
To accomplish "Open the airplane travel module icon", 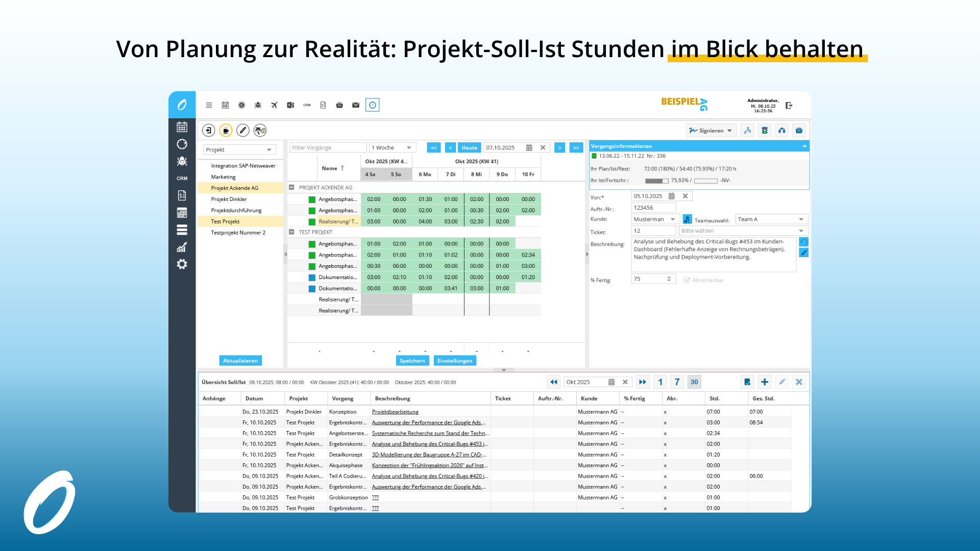I will pos(274,105).
